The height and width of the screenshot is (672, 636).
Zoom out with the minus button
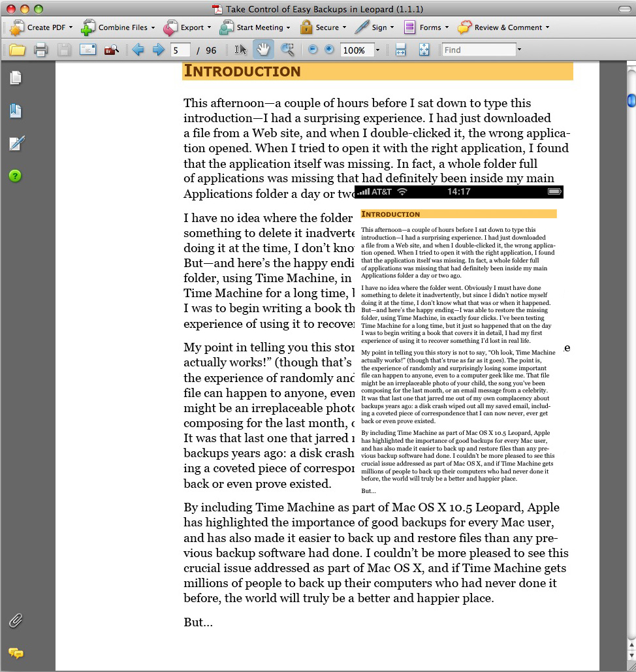pyautogui.click(x=313, y=50)
